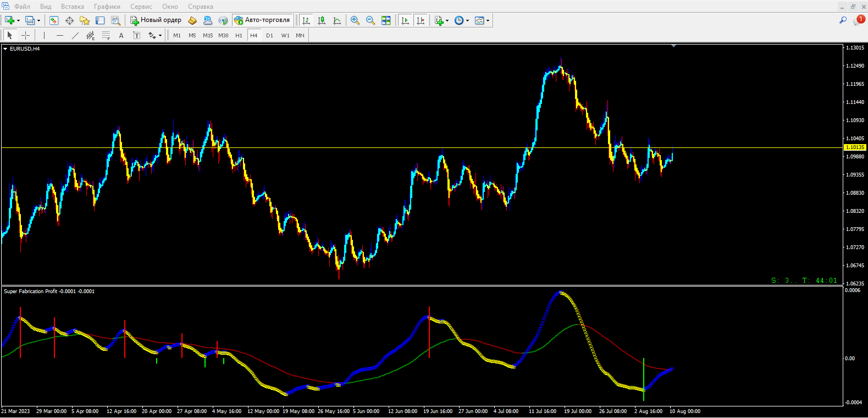Switch to the D1 timeframe
The width and height of the screenshot is (868, 418).
pyautogui.click(x=269, y=35)
